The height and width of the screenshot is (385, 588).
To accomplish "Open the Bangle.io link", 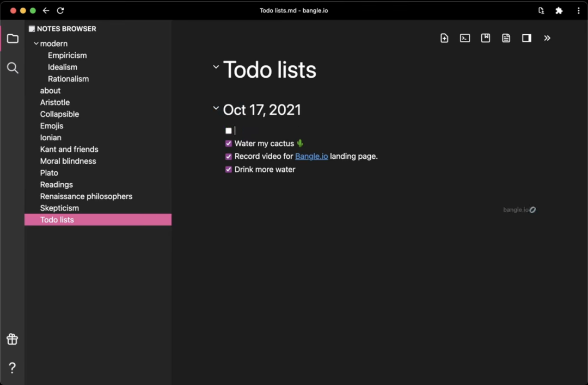I will pos(311,156).
